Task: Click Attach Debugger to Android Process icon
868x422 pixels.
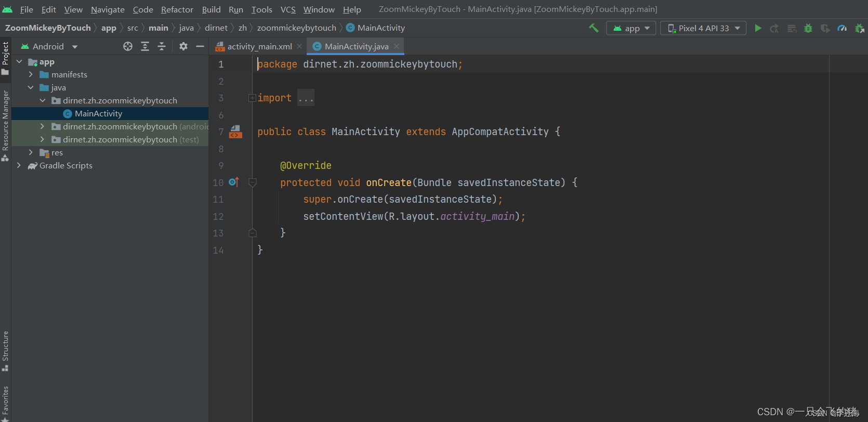Action: tap(859, 28)
